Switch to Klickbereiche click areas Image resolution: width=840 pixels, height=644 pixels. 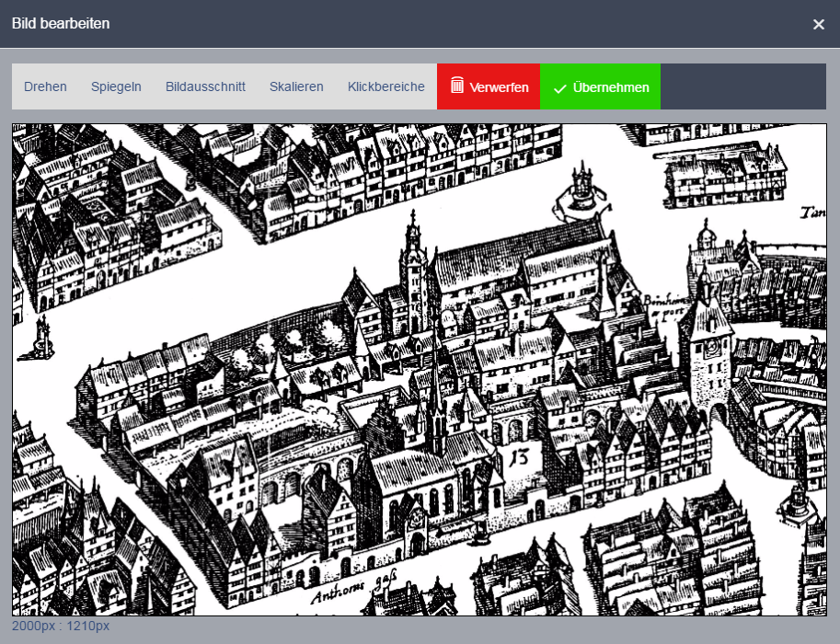[x=386, y=86]
